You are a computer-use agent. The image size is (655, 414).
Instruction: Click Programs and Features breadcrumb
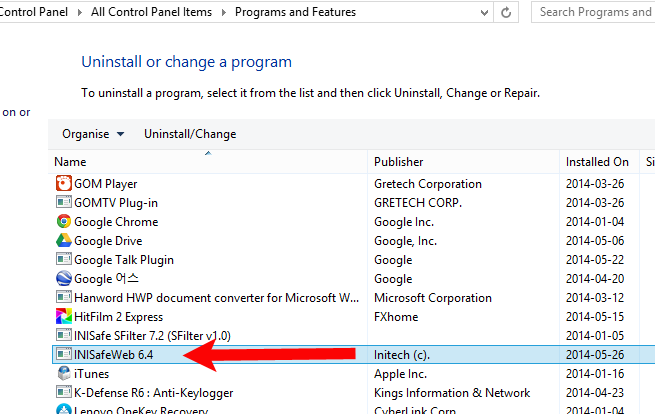[295, 12]
